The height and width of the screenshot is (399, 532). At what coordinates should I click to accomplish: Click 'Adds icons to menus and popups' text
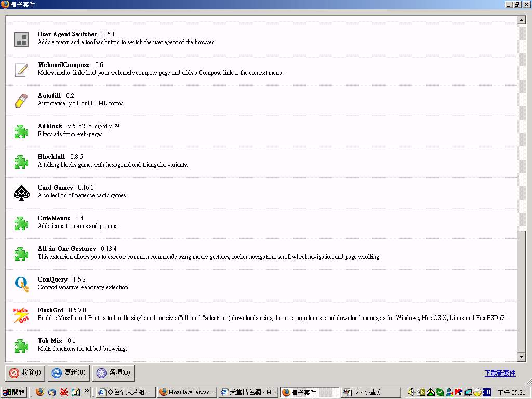[x=78, y=226]
